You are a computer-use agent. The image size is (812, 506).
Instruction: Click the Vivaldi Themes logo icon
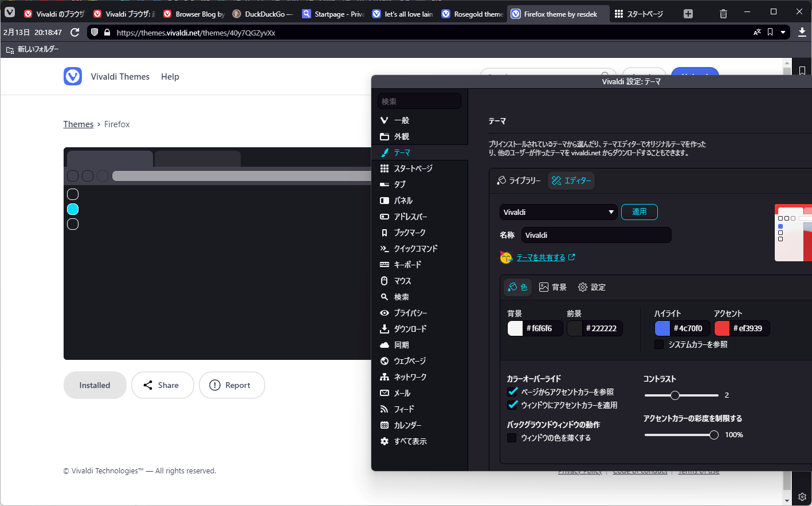pos(73,76)
